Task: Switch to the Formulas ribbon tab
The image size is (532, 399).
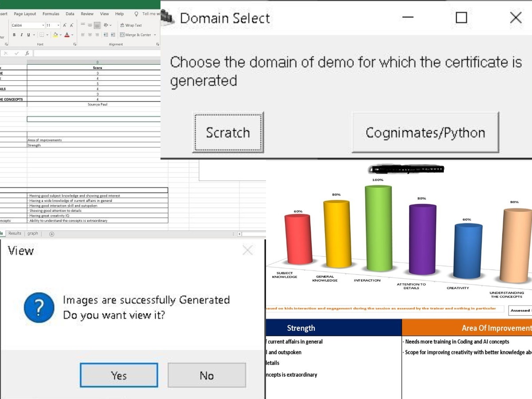Action: 51,14
